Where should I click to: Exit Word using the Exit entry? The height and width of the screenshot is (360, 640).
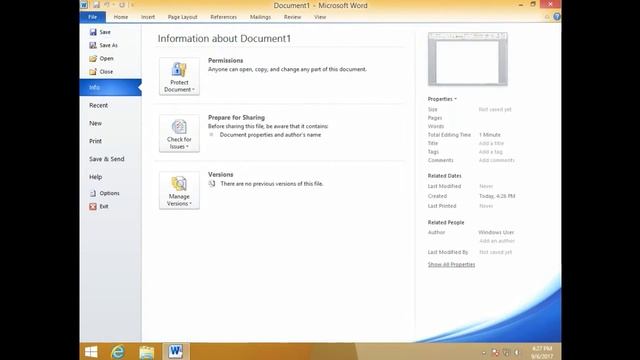pos(99,206)
